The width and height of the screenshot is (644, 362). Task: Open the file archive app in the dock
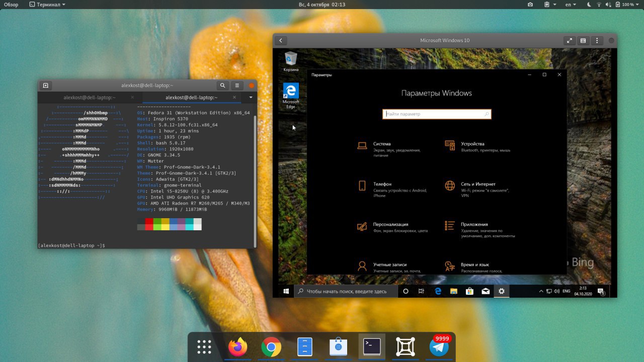tap(305, 347)
